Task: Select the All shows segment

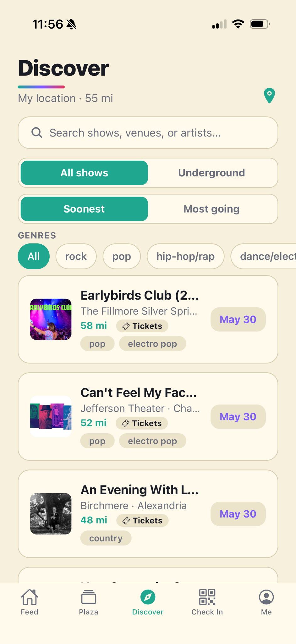Action: click(x=84, y=173)
